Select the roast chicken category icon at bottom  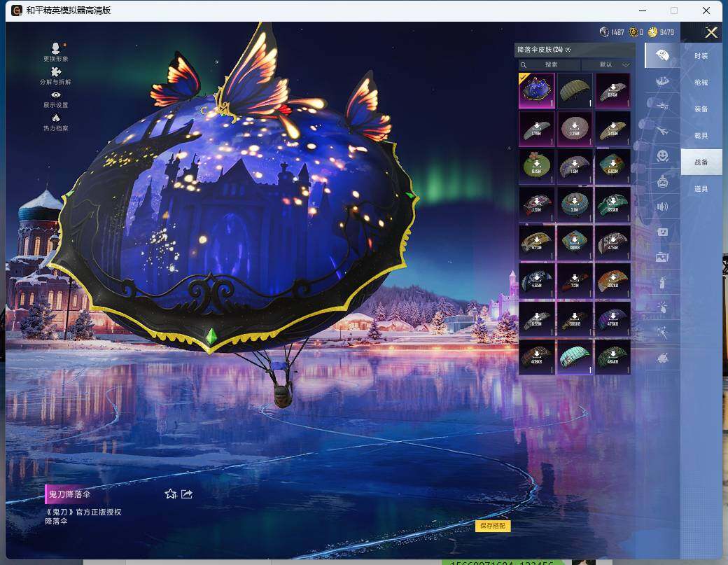(x=662, y=358)
